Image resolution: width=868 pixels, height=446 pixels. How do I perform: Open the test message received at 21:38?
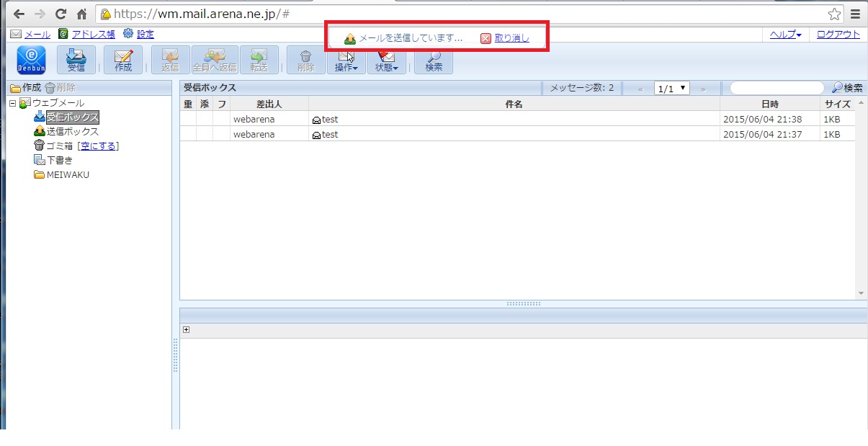[330, 119]
